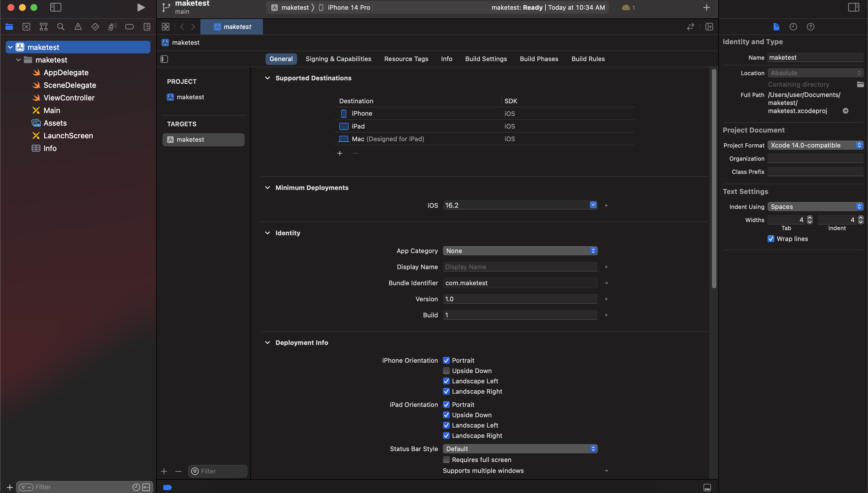Open the Signing & Capabilities tab
868x493 pixels.
pos(338,59)
